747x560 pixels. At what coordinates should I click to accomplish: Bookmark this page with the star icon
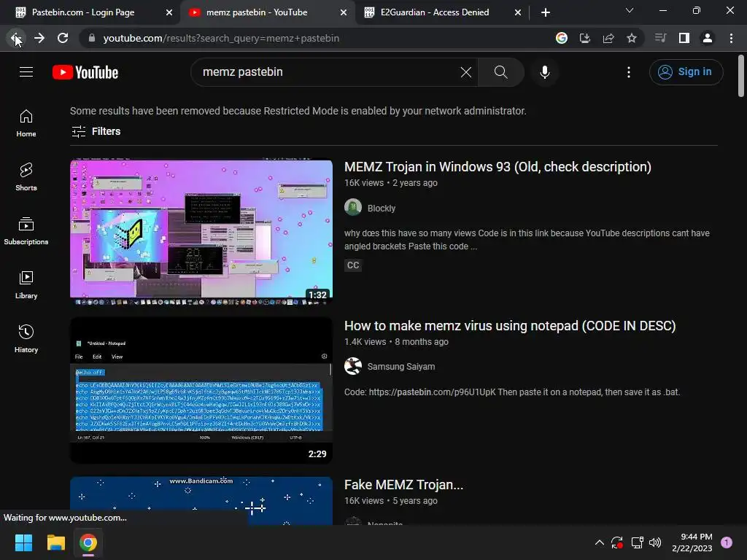632,38
